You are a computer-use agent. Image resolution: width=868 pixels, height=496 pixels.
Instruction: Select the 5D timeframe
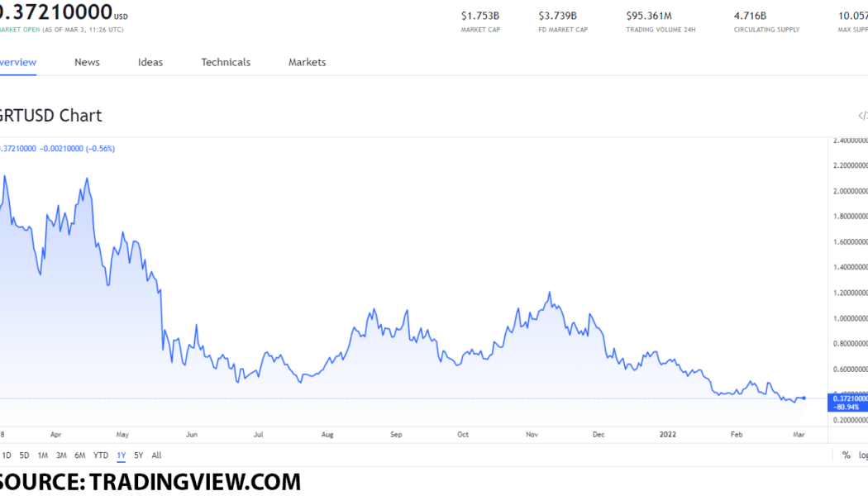pos(24,455)
